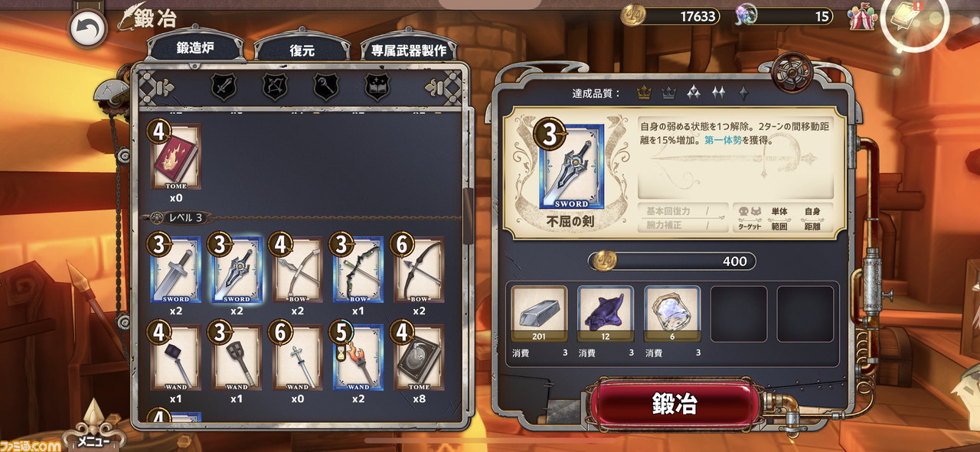Filter weapons by bow type icon
Viewport: 980px width, 452px height.
(x=274, y=87)
